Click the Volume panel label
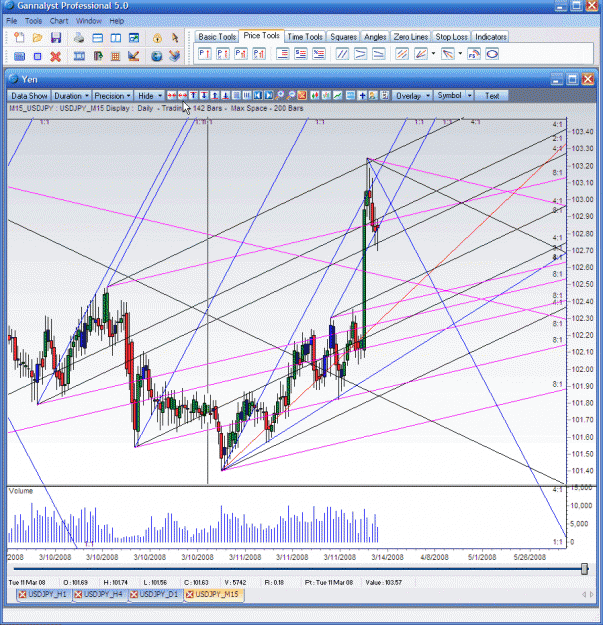This screenshot has height=625, width=603. pos(21,491)
